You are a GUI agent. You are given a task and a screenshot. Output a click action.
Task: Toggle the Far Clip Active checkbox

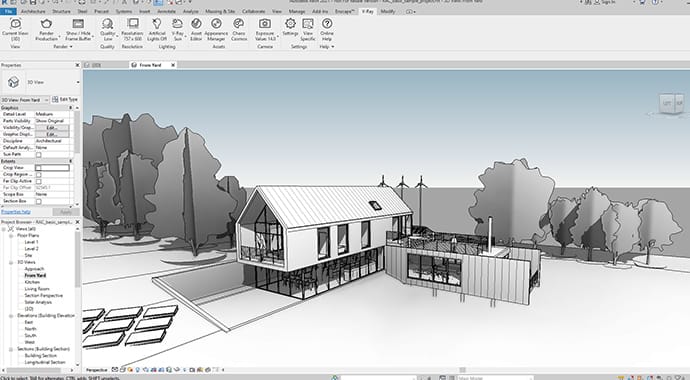pyautogui.click(x=39, y=181)
